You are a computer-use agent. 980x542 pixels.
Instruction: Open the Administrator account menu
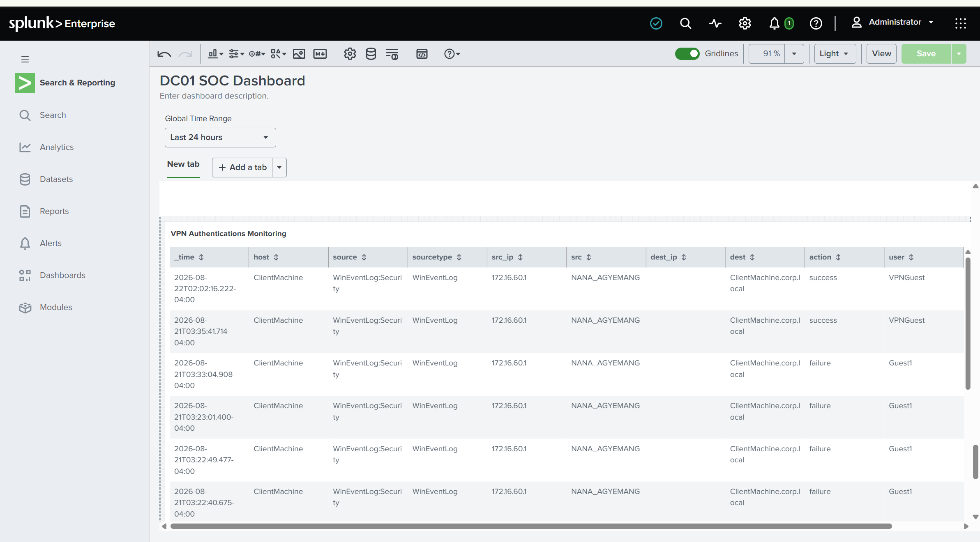pyautogui.click(x=892, y=22)
